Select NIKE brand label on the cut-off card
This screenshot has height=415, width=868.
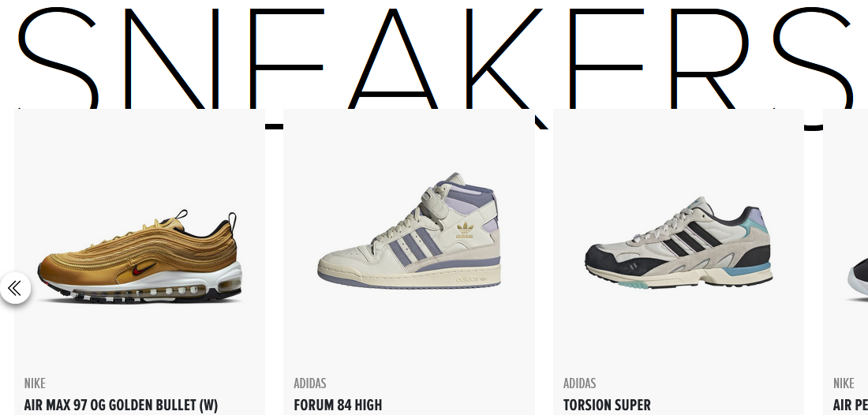click(844, 383)
